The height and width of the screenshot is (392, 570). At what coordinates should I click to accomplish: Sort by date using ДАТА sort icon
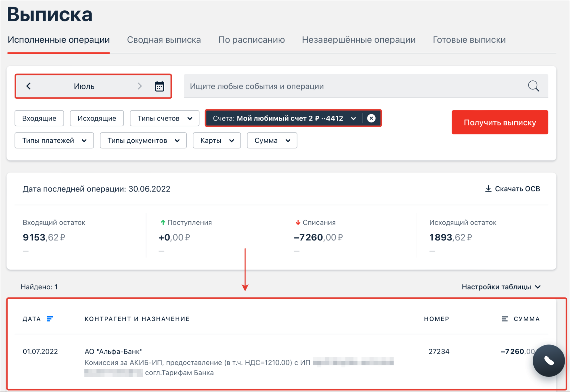pyautogui.click(x=50, y=319)
